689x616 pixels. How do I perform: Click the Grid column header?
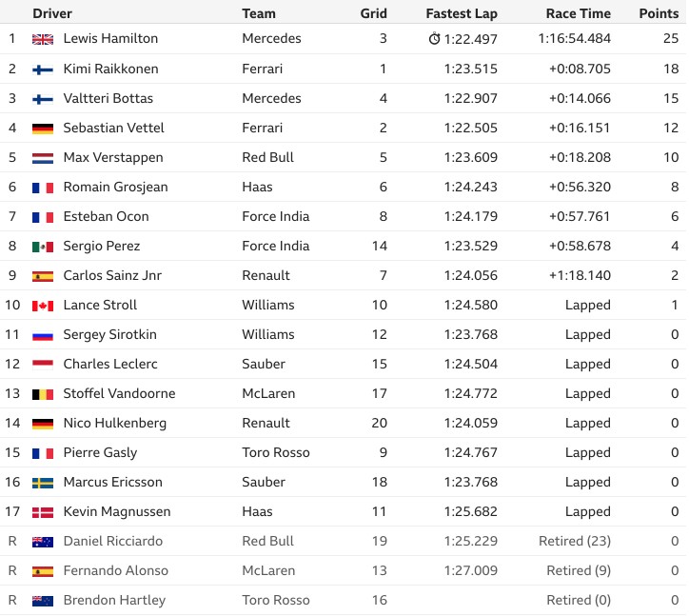coord(373,13)
